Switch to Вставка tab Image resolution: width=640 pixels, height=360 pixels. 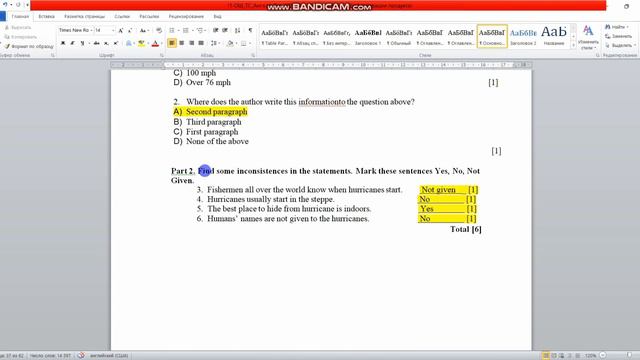46,17
